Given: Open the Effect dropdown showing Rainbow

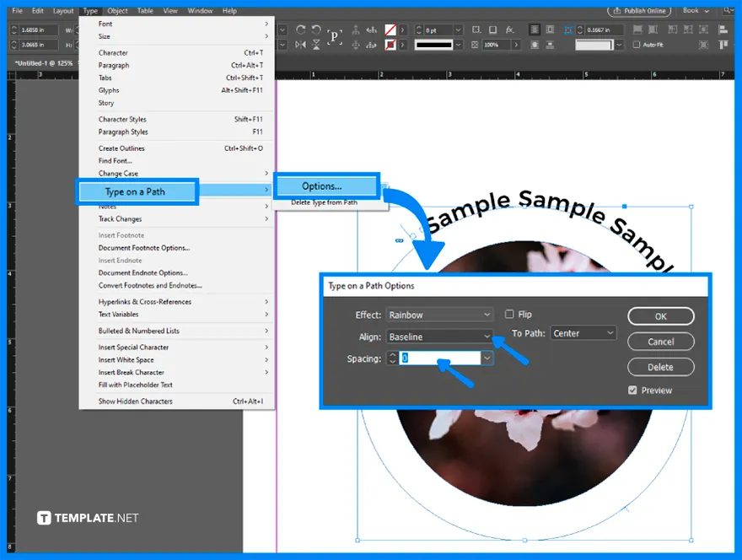Looking at the screenshot, I should coord(439,314).
